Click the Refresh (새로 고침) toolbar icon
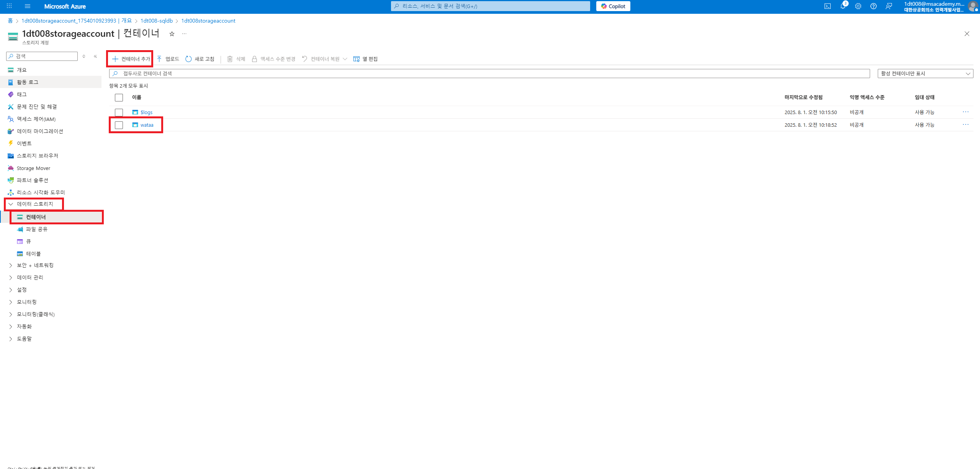The image size is (980, 469). click(x=188, y=59)
